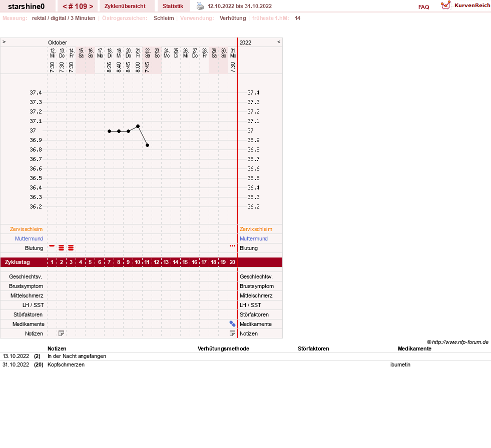Click the 'ibumetin' medication entry
Image resolution: width=491 pixels, height=448 pixels.
[x=400, y=364]
